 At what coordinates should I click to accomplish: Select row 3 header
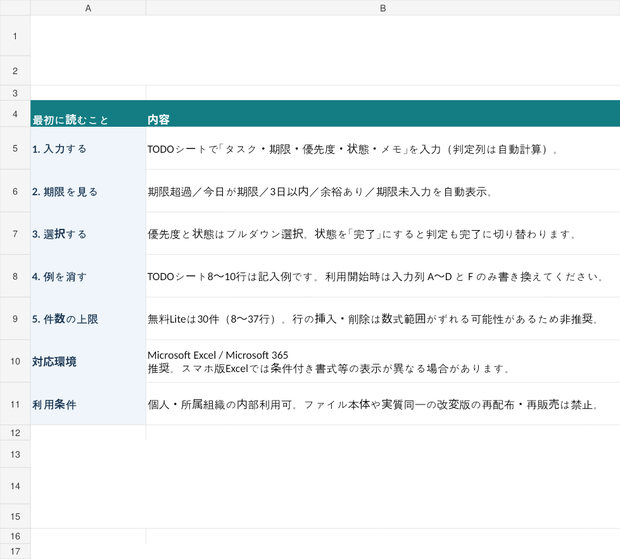point(15,93)
